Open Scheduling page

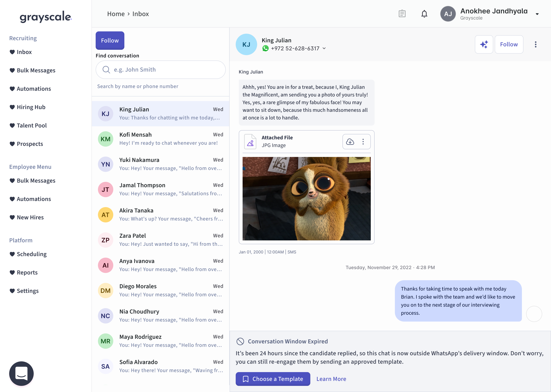click(28, 254)
